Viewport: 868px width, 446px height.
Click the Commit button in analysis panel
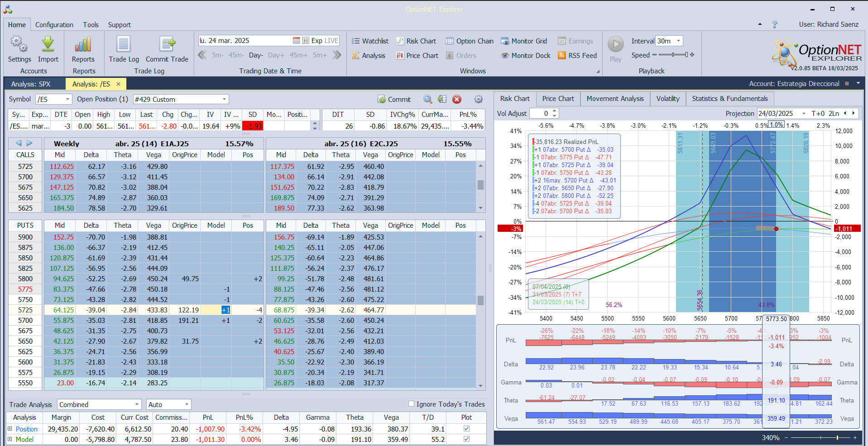pos(394,99)
